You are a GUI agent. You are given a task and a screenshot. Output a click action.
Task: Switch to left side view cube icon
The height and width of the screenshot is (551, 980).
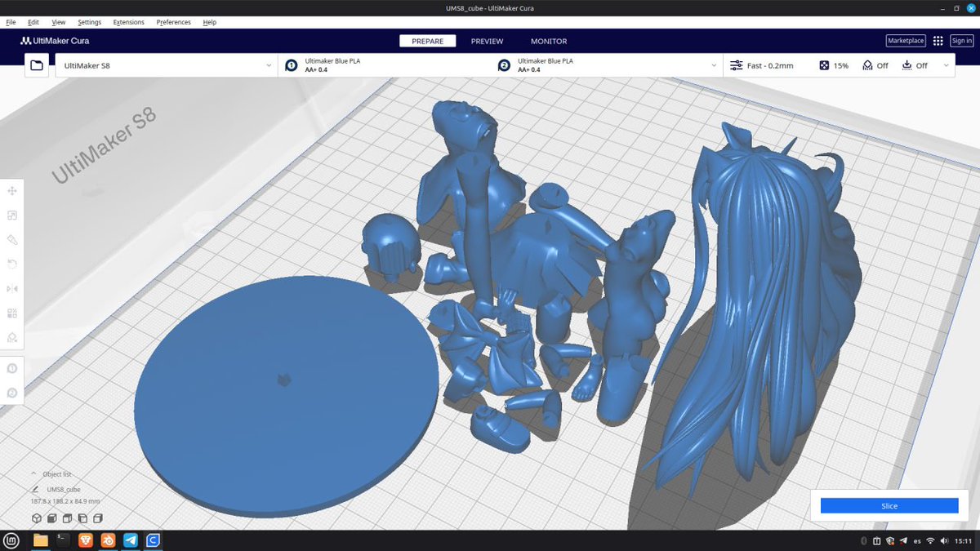[82, 518]
